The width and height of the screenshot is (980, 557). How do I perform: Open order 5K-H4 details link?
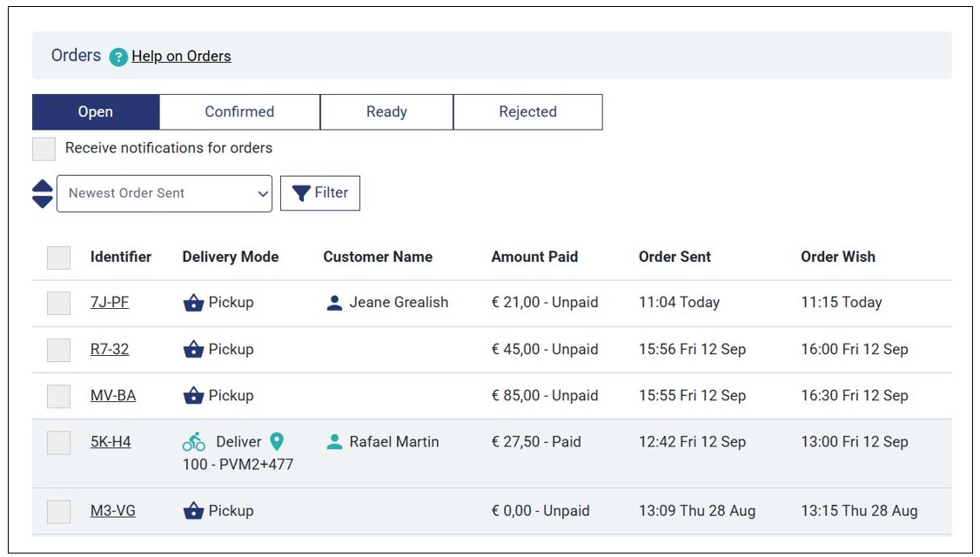pyautogui.click(x=111, y=442)
